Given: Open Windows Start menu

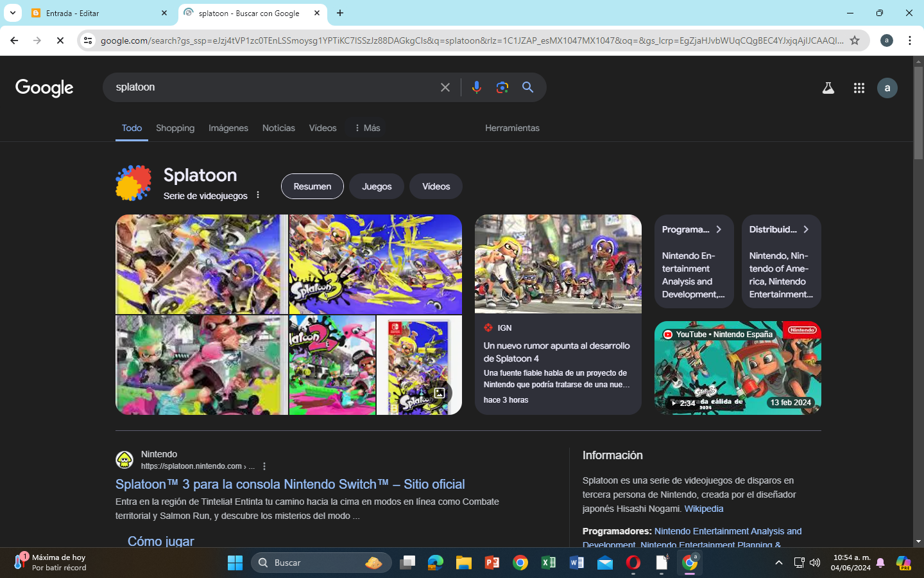Looking at the screenshot, I should pos(235,563).
